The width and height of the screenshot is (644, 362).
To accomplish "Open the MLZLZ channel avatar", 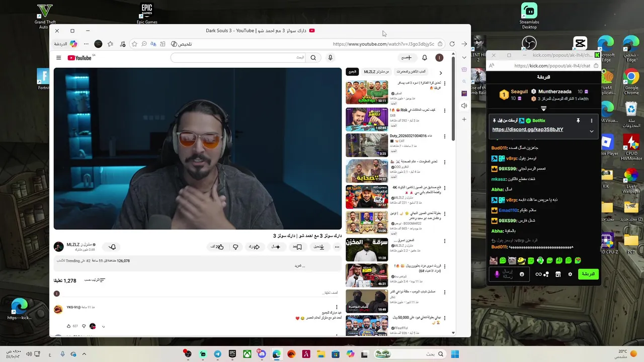I will click(58, 247).
